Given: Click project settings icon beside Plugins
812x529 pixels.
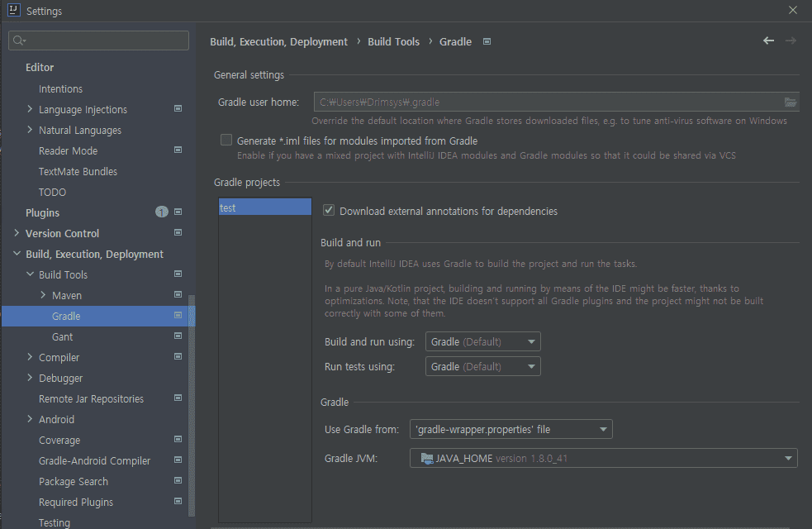Looking at the screenshot, I should 178,212.
